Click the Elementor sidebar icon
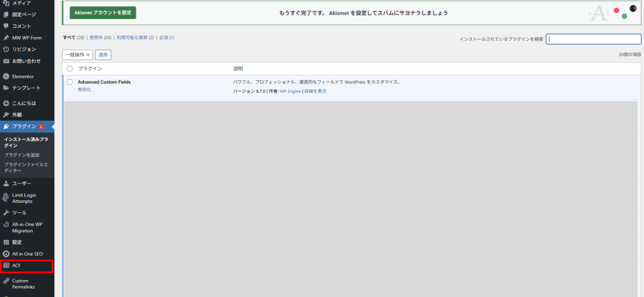This screenshot has height=297, width=644. pyautogui.click(x=6, y=77)
